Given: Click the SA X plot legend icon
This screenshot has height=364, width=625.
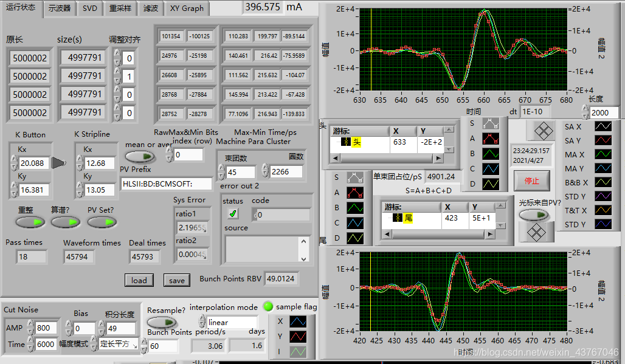Looking at the screenshot, I should (603, 126).
